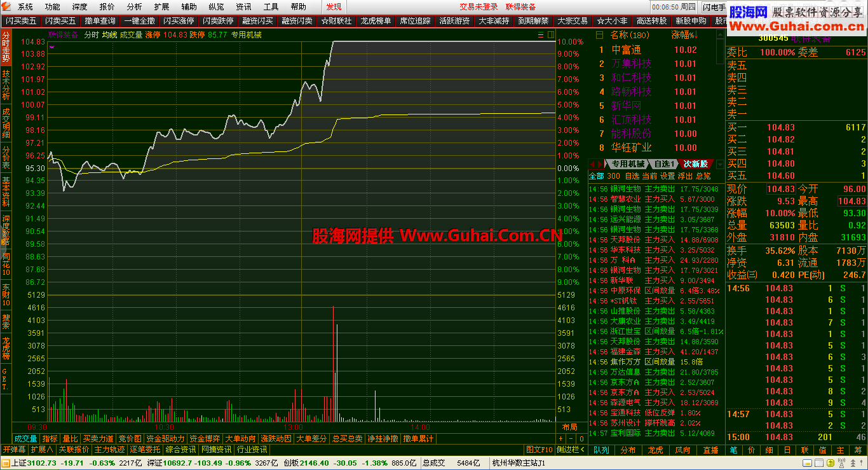Open the 图文F10 button

[539, 450]
